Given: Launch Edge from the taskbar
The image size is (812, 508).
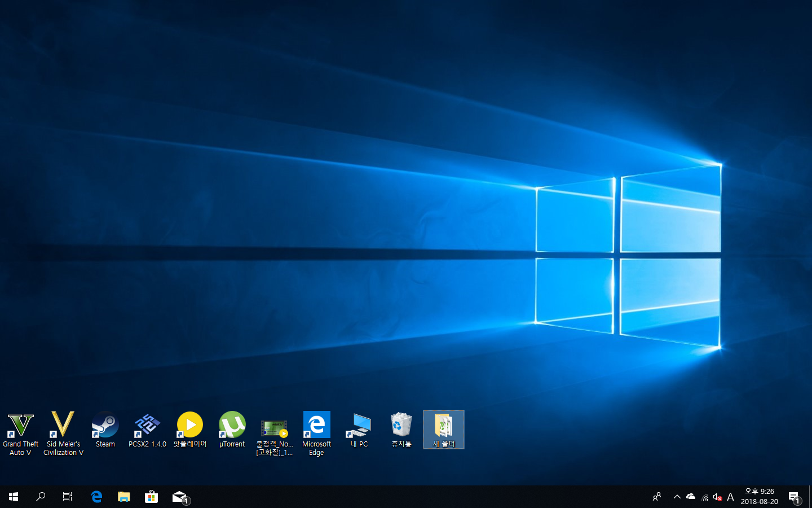Looking at the screenshot, I should tap(96, 497).
